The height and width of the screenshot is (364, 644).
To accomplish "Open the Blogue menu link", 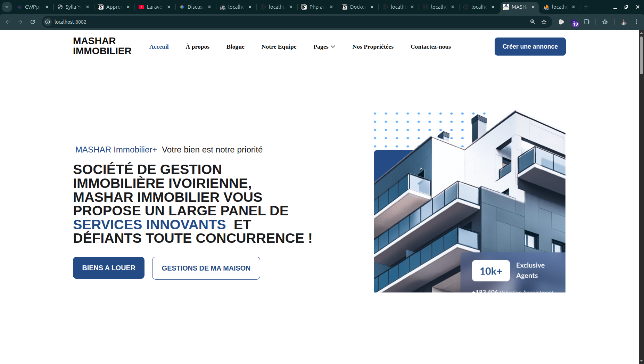I will click(235, 47).
